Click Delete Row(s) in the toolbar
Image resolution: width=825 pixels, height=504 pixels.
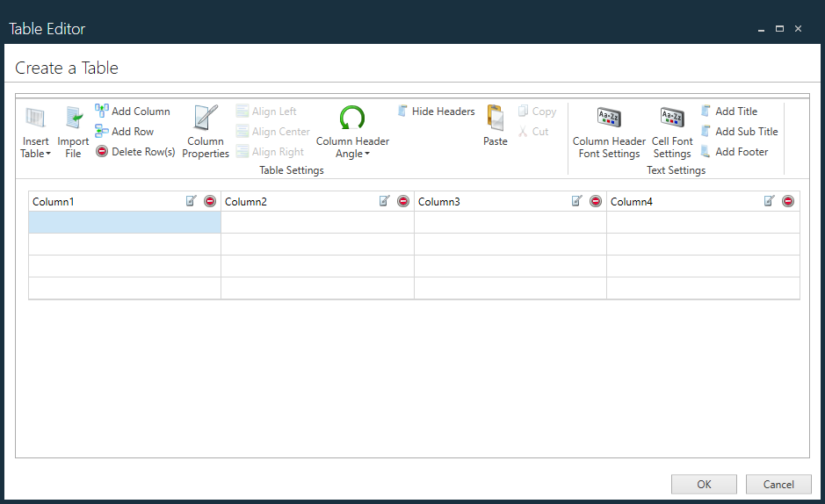coord(135,152)
